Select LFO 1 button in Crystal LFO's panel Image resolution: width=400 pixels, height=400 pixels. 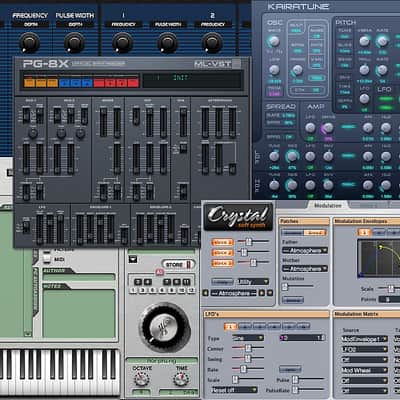tap(230, 326)
